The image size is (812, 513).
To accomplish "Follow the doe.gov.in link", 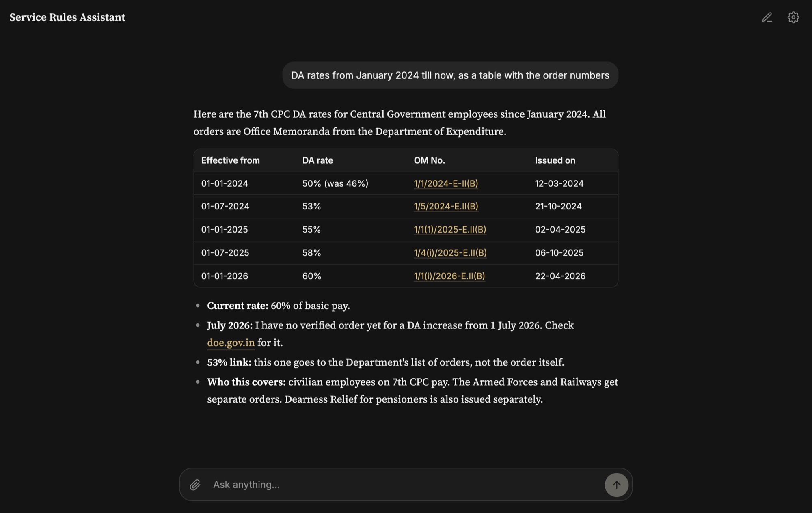I will click(x=231, y=343).
